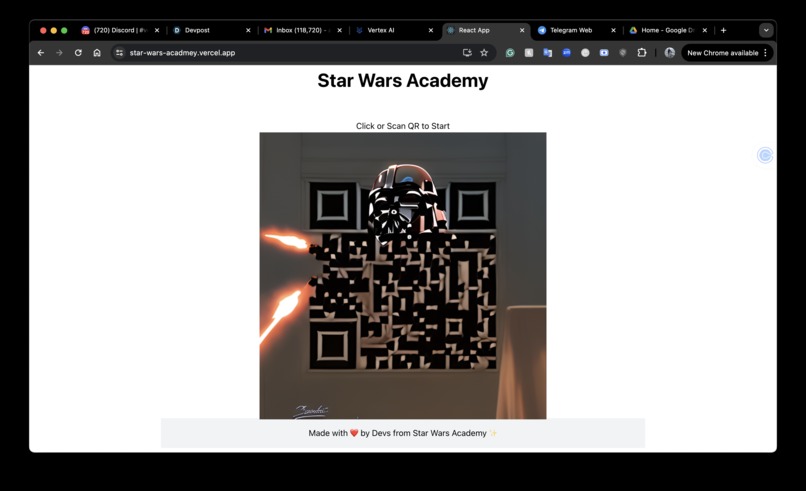Switch to the Devpost tab
Image resolution: width=806 pixels, height=491 pixels.
[x=209, y=30]
